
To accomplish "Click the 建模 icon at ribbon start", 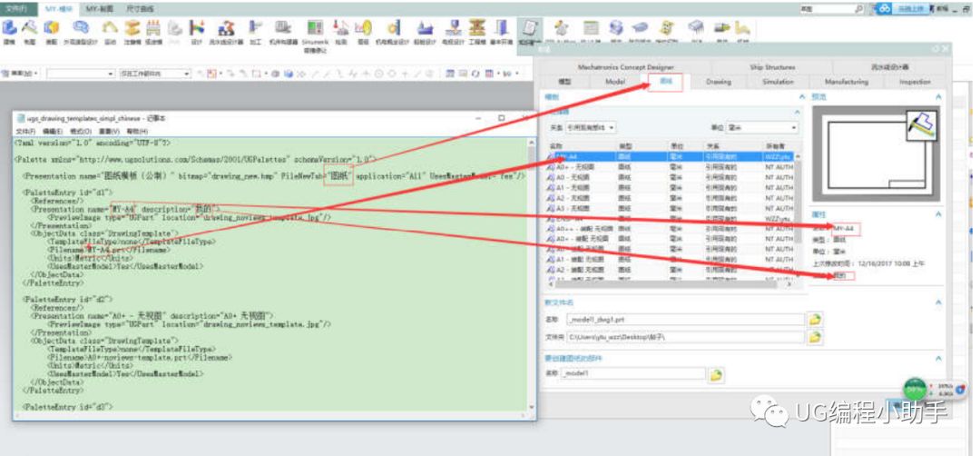I will pyautogui.click(x=9, y=31).
